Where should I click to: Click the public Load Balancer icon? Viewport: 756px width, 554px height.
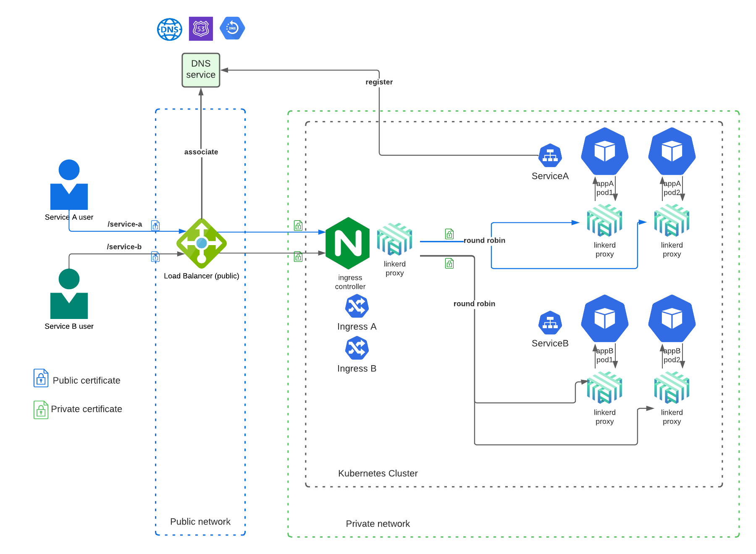tap(202, 243)
